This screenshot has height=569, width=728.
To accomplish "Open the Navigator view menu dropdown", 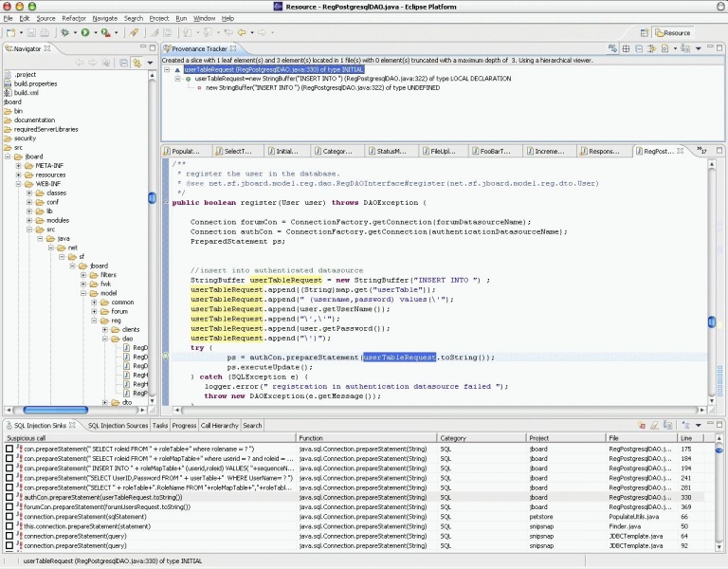I will coord(150,63).
